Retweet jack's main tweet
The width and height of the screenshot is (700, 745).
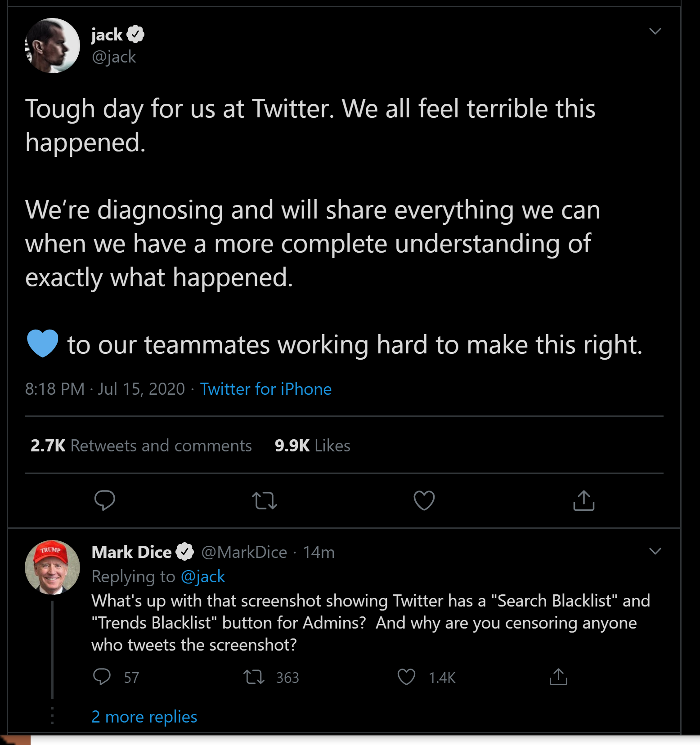point(265,500)
